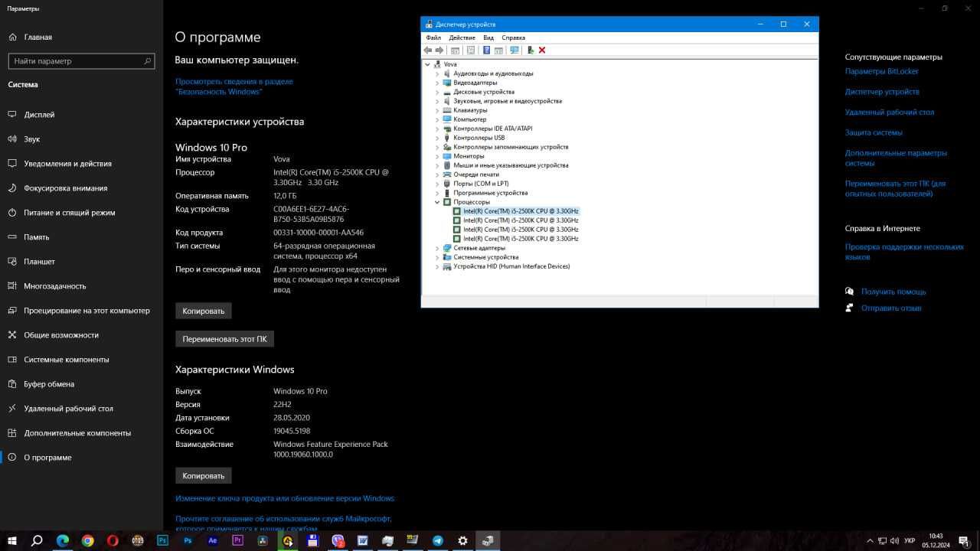Image resolution: width=980 pixels, height=551 pixels.
Task: Click the volume icon in system tray
Action: (x=893, y=541)
